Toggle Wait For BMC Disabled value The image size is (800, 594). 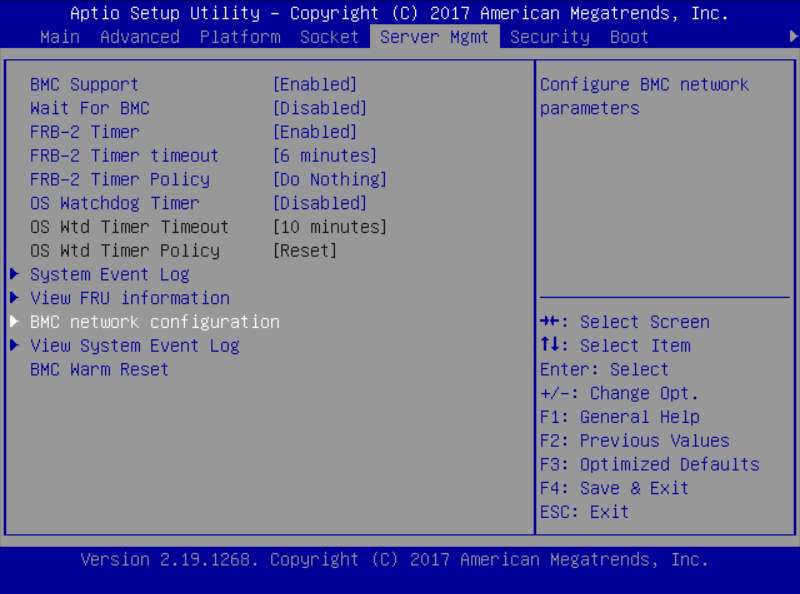click(x=319, y=108)
